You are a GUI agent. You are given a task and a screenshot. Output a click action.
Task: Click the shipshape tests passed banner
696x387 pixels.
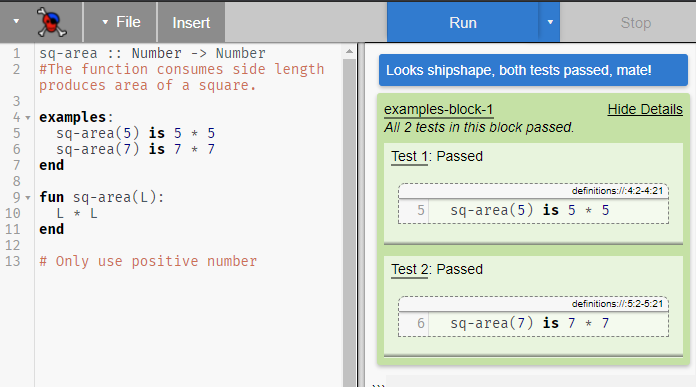(533, 70)
